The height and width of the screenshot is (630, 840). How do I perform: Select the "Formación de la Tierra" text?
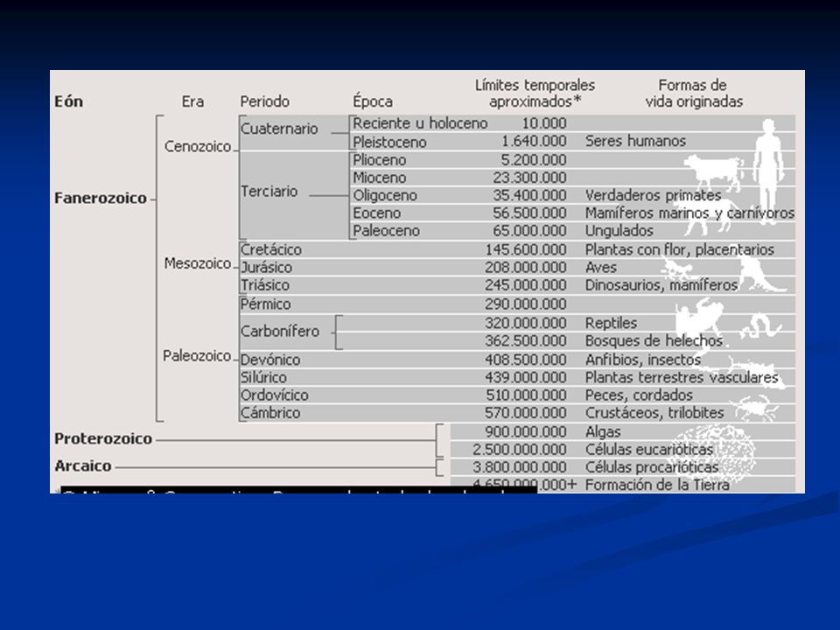pyautogui.click(x=657, y=485)
